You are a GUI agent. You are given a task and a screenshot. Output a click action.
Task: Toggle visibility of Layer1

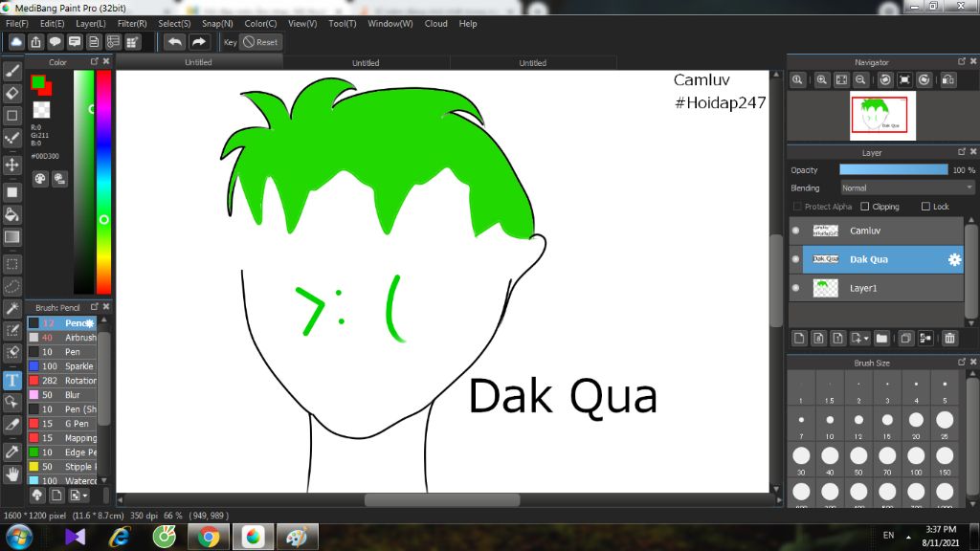tap(795, 288)
